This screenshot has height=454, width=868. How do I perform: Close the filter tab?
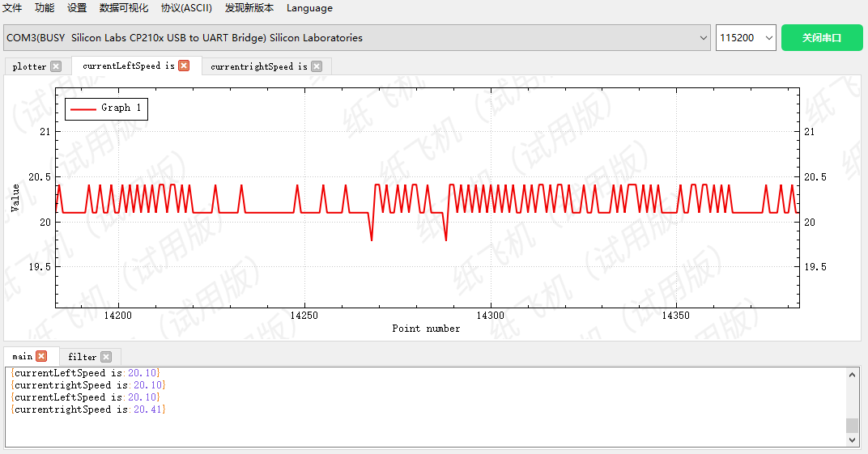coord(106,357)
